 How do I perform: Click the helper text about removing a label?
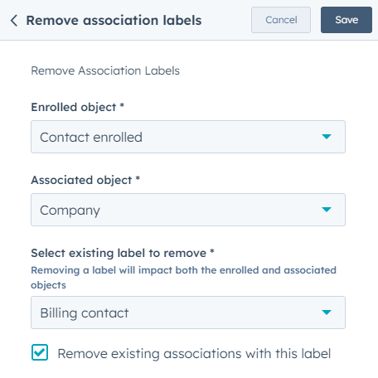click(x=184, y=277)
